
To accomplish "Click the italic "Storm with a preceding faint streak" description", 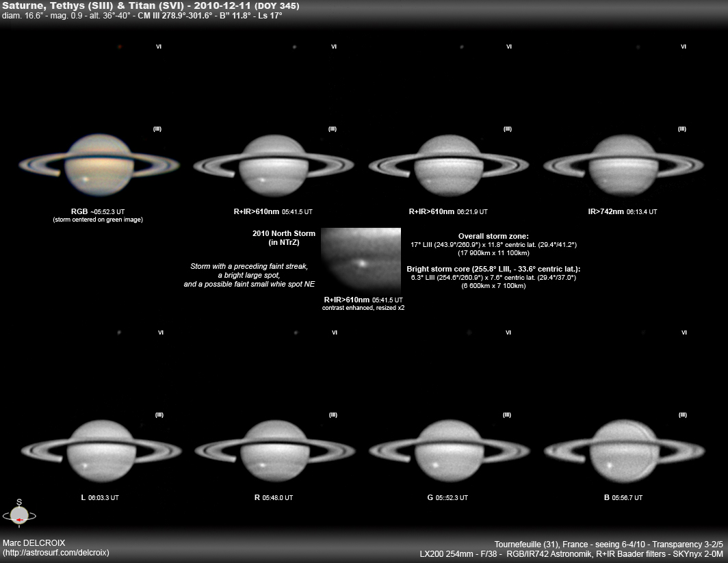I will click(x=249, y=275).
